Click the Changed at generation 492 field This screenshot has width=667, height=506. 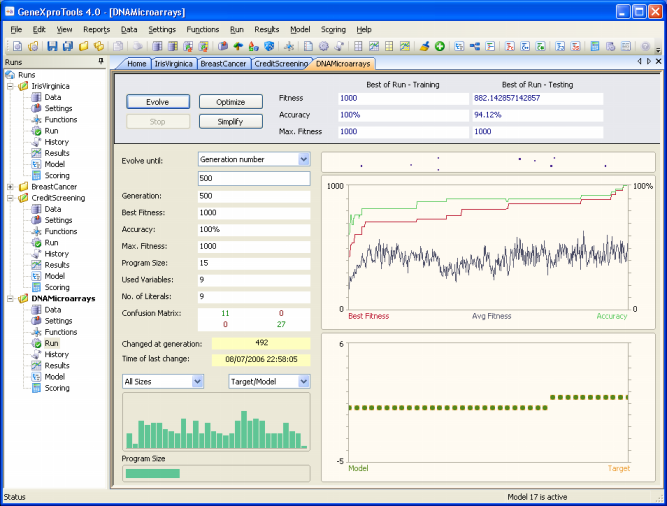click(261, 343)
